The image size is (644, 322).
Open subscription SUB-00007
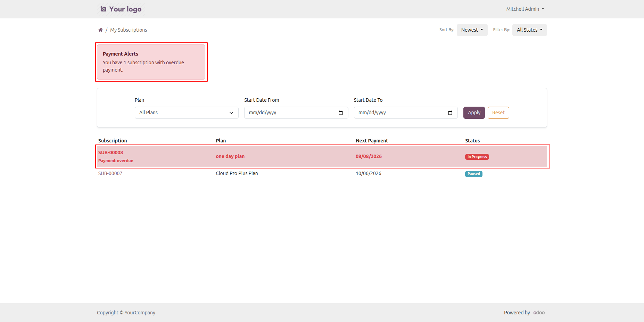110,173
